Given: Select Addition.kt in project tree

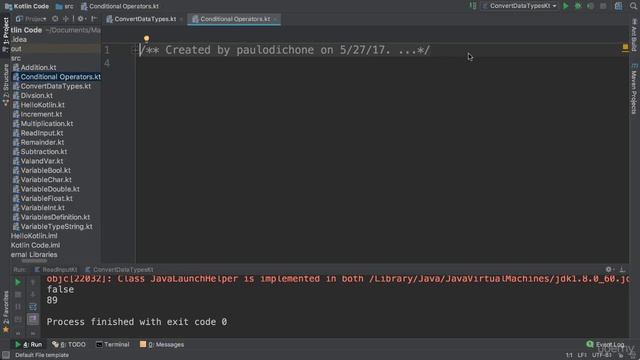Looking at the screenshot, I should pyautogui.click(x=38, y=67).
